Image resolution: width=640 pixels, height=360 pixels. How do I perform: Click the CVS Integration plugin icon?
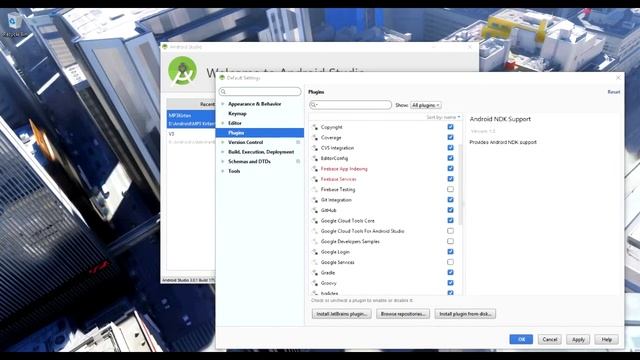click(x=315, y=148)
